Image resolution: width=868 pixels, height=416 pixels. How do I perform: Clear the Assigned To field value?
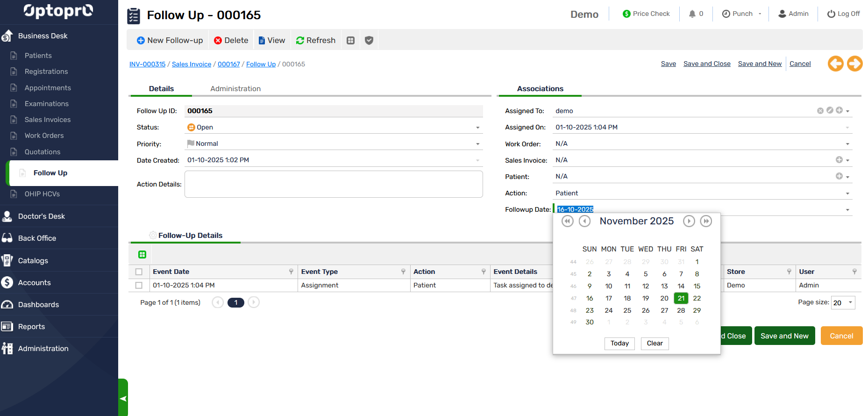pos(820,111)
